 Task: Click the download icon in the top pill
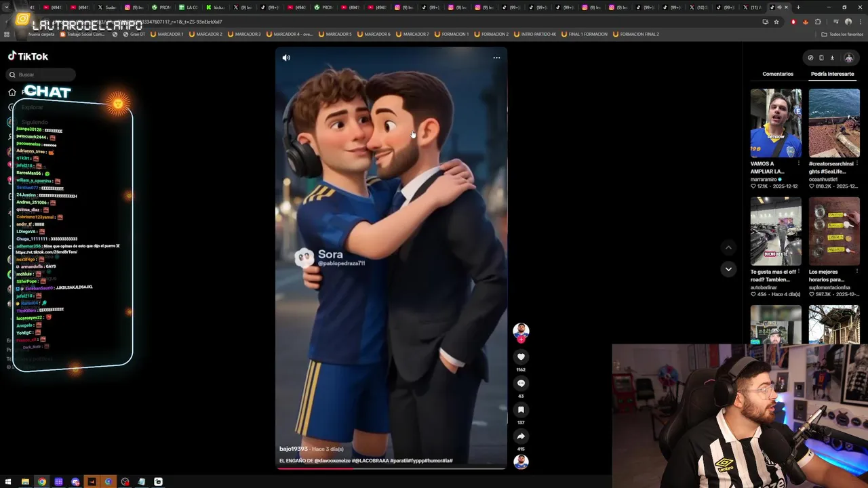tap(832, 58)
